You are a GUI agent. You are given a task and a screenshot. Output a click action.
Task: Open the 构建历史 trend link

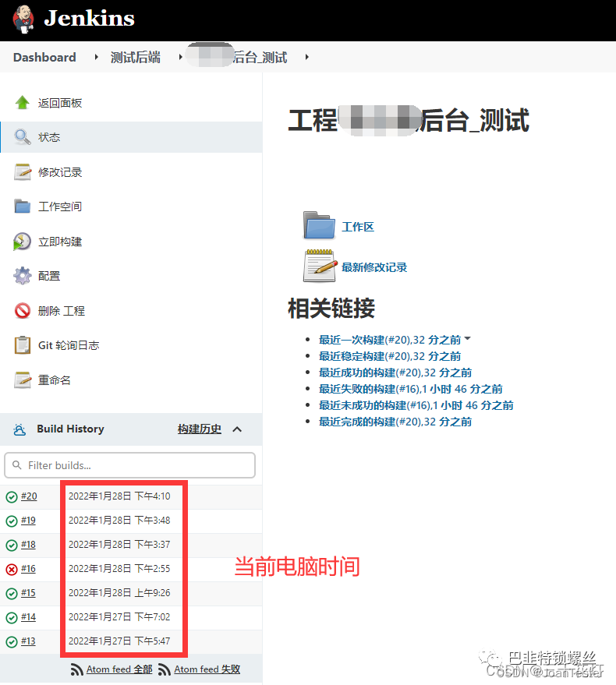click(x=200, y=429)
